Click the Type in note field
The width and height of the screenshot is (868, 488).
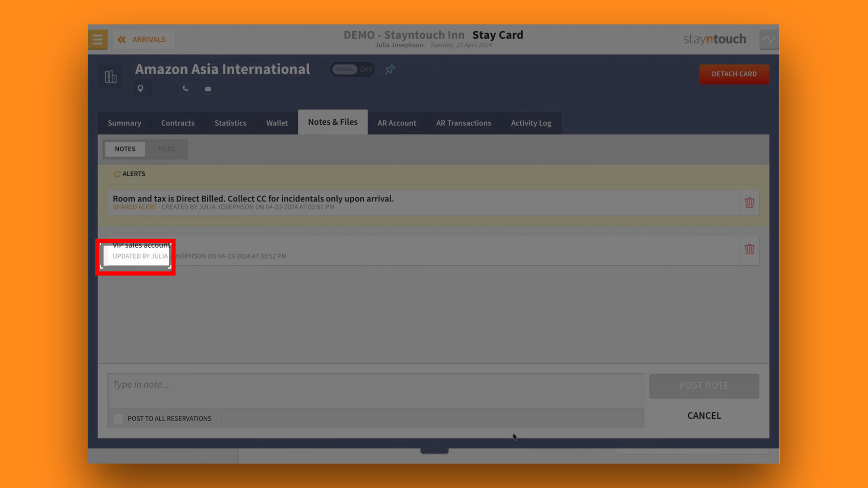(x=375, y=389)
